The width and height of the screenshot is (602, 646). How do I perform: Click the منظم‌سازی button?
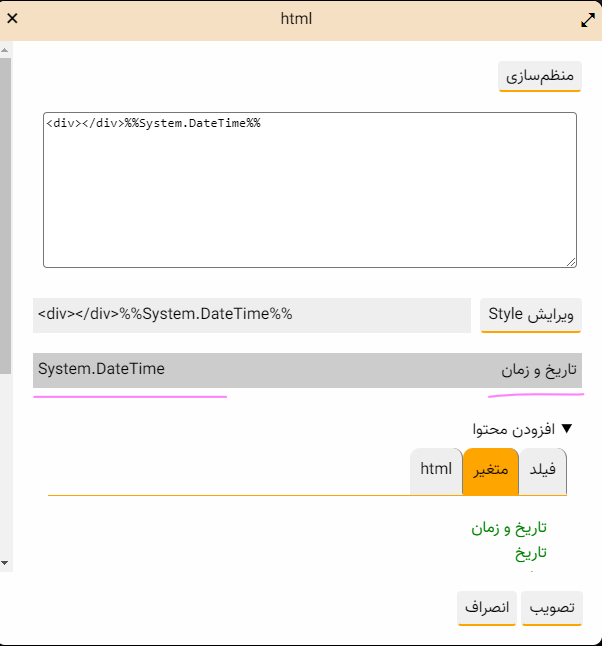540,77
